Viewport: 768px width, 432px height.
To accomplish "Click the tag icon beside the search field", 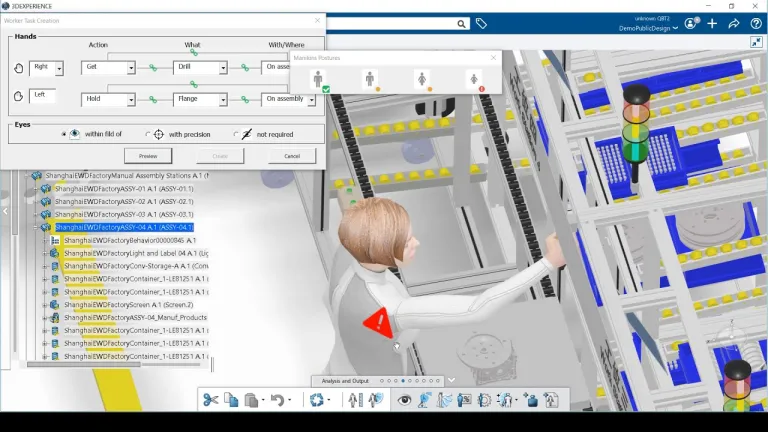I will pos(481,24).
